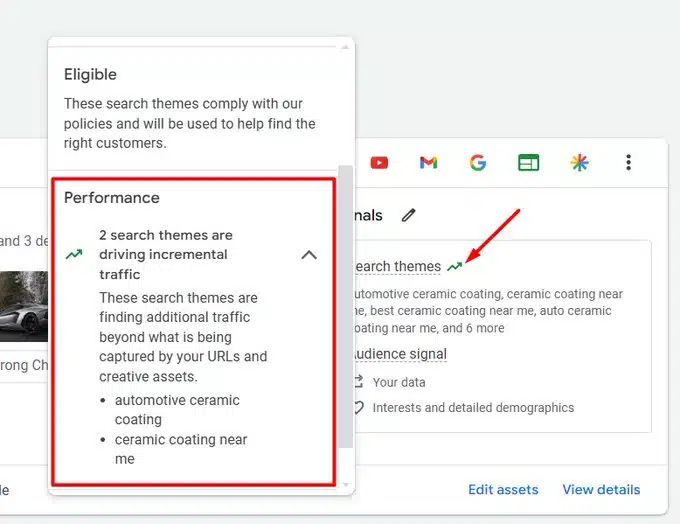Image resolution: width=680 pixels, height=524 pixels.
Task: Click the Gmail channel icon
Action: coord(428,163)
